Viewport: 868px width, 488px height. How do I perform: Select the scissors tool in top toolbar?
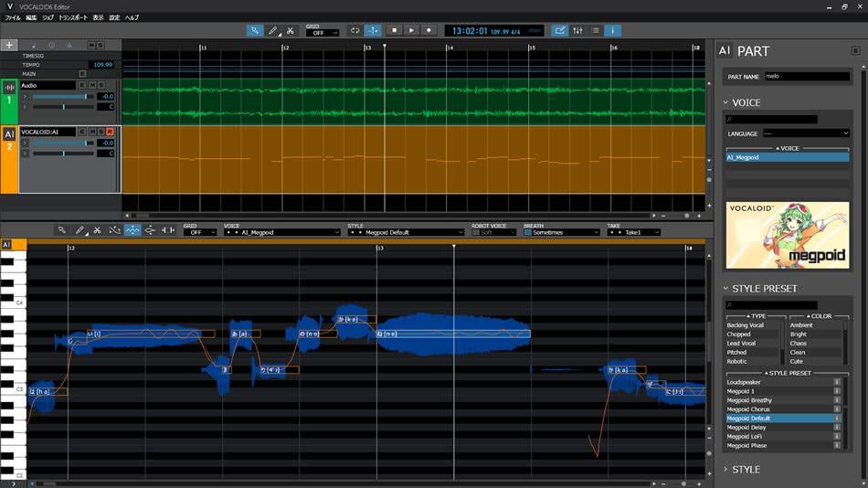point(291,30)
